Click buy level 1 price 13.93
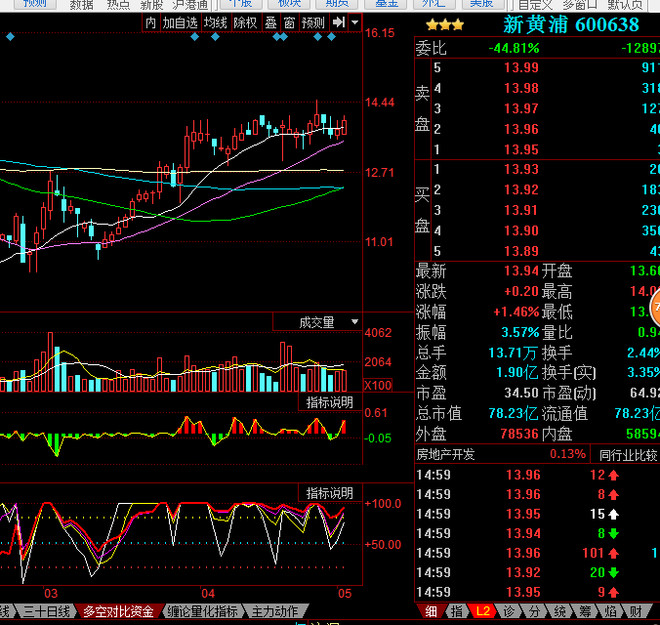 [522, 169]
